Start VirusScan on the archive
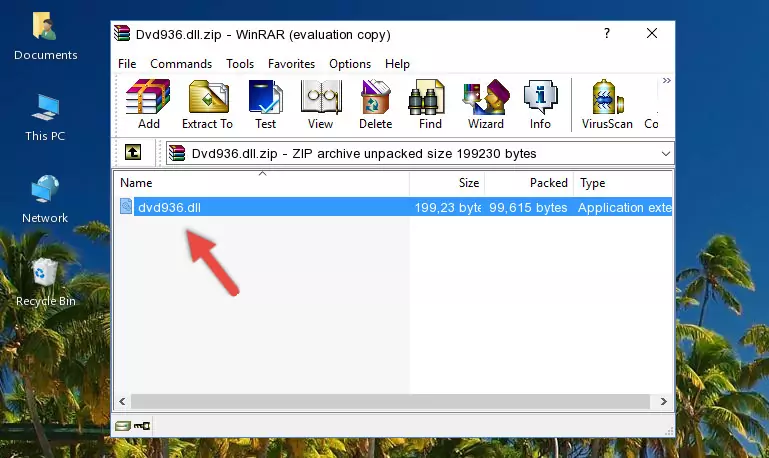Image resolution: width=769 pixels, height=458 pixels. 607,104
